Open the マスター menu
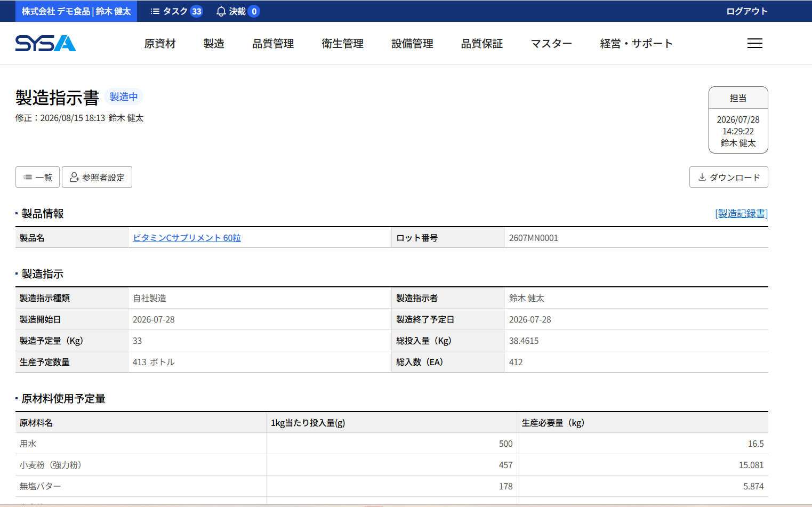Image resolution: width=812 pixels, height=507 pixels. tap(551, 44)
